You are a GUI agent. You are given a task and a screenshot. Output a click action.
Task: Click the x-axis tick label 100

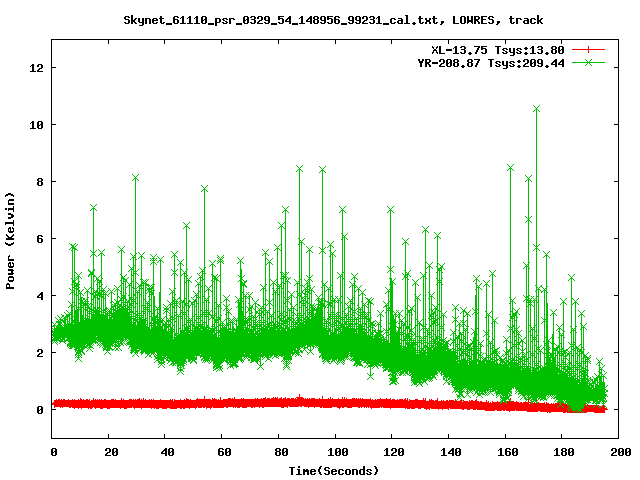(336, 452)
